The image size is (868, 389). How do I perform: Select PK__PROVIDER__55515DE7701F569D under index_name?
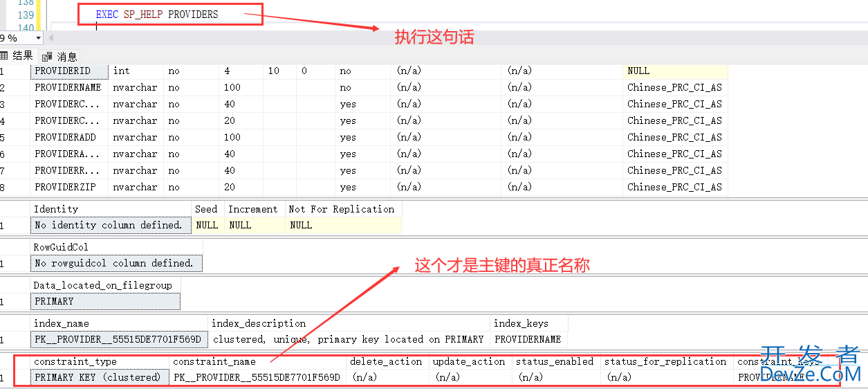119,339
